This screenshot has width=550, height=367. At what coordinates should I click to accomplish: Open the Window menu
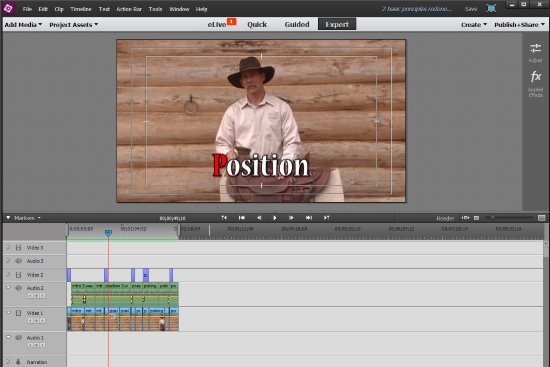(x=179, y=9)
